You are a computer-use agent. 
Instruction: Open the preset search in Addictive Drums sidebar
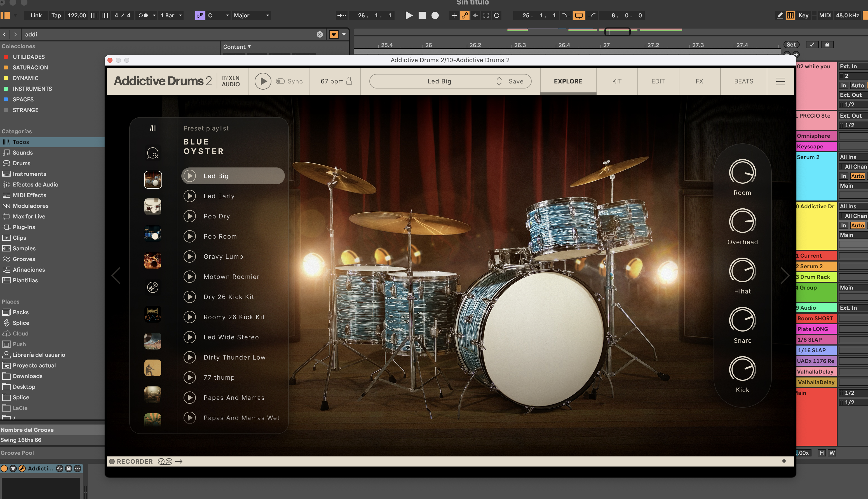click(153, 153)
